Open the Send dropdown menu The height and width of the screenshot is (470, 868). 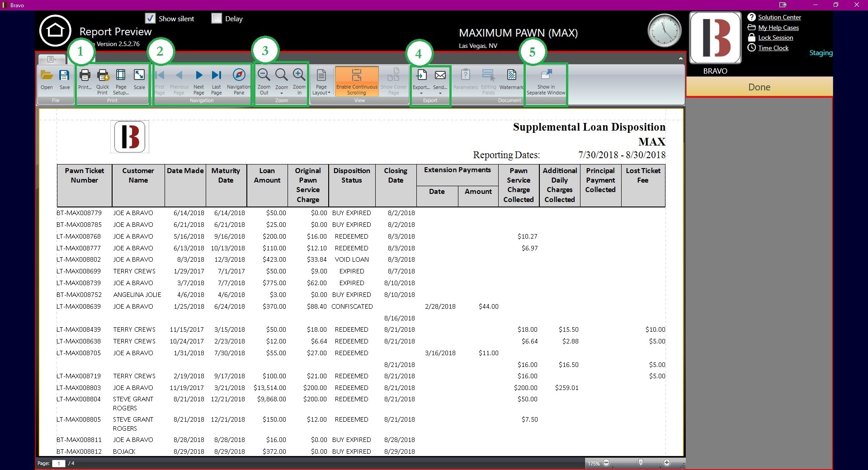pyautogui.click(x=440, y=93)
